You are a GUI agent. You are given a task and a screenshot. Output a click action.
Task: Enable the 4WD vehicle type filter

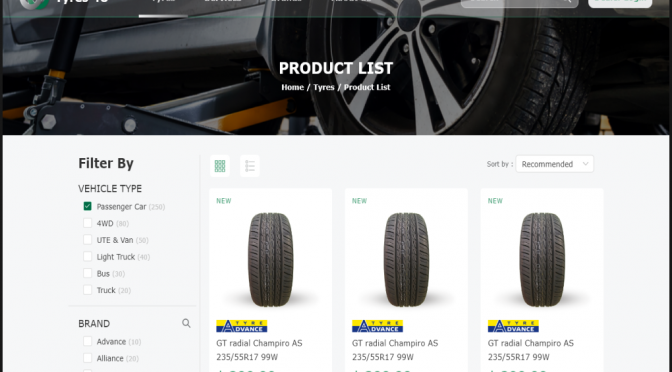click(87, 223)
